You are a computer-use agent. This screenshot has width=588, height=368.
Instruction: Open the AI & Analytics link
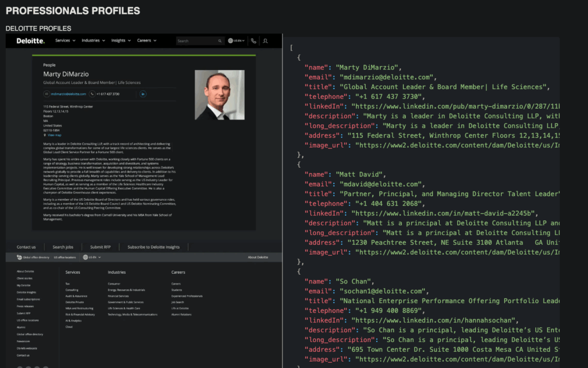(73, 321)
